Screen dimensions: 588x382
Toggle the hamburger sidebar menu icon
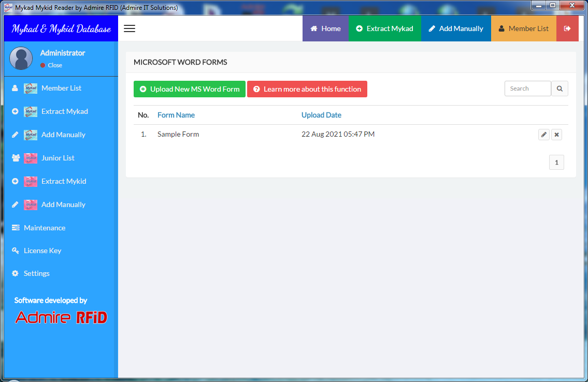[x=130, y=28]
